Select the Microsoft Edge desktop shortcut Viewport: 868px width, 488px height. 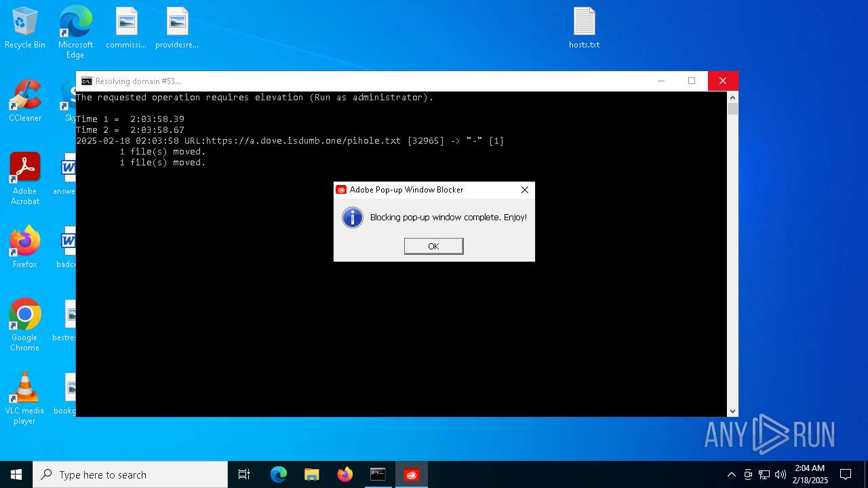tap(75, 33)
